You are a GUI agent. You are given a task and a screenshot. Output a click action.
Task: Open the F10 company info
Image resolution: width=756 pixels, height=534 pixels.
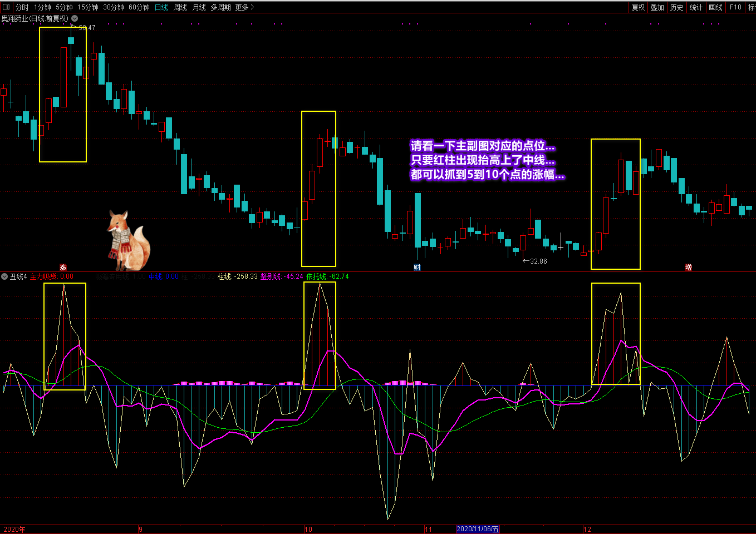(735, 7)
